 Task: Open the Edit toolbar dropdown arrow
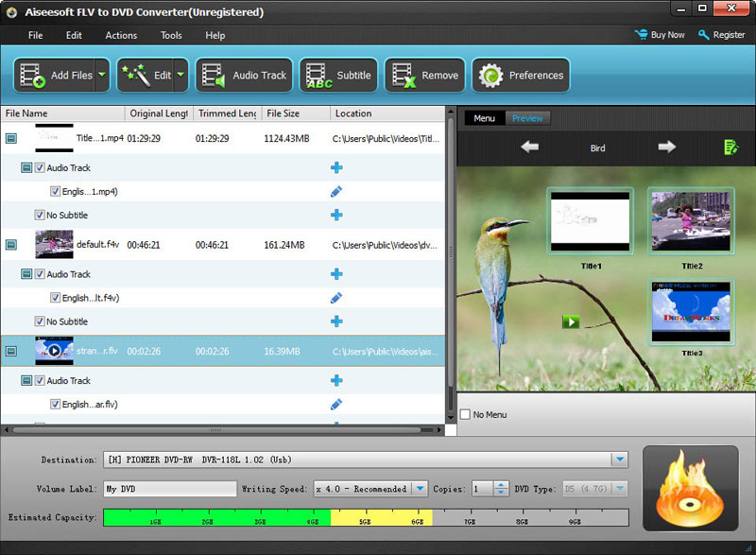(x=180, y=76)
